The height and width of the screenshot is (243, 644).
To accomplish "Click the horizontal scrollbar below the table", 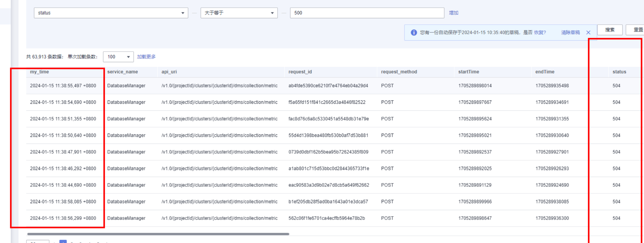I will 158,234.
